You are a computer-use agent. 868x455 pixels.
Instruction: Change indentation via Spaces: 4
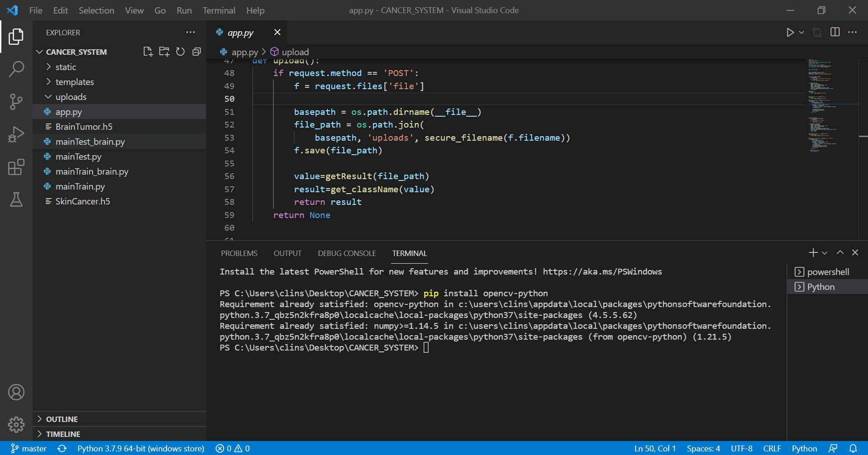pos(703,448)
